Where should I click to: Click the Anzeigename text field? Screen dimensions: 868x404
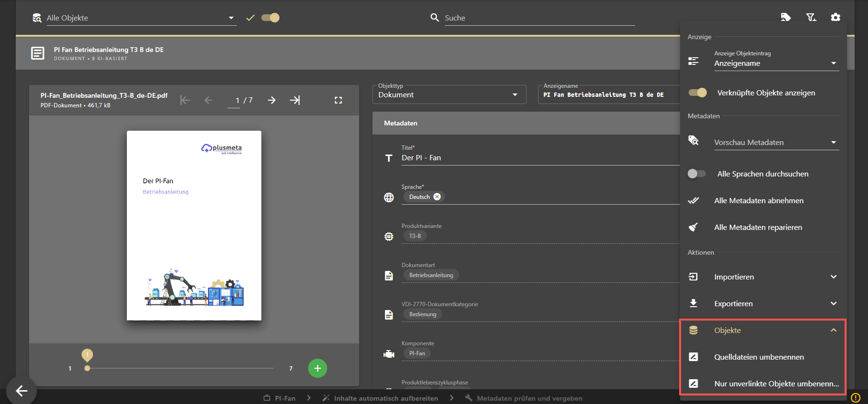click(609, 94)
